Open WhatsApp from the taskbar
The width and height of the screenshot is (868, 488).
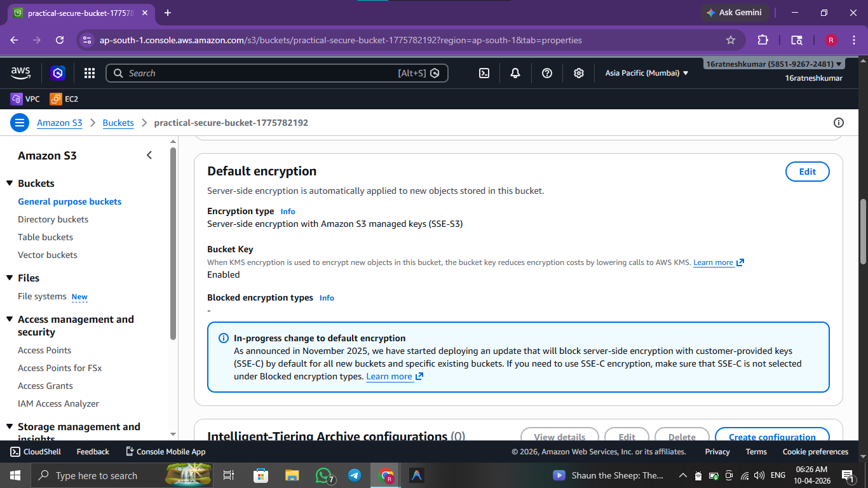[324, 475]
